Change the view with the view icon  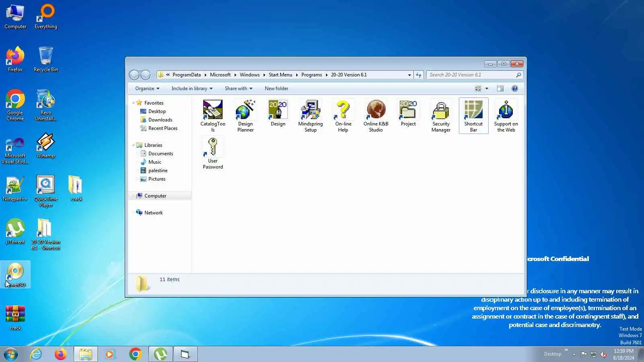tap(478, 88)
